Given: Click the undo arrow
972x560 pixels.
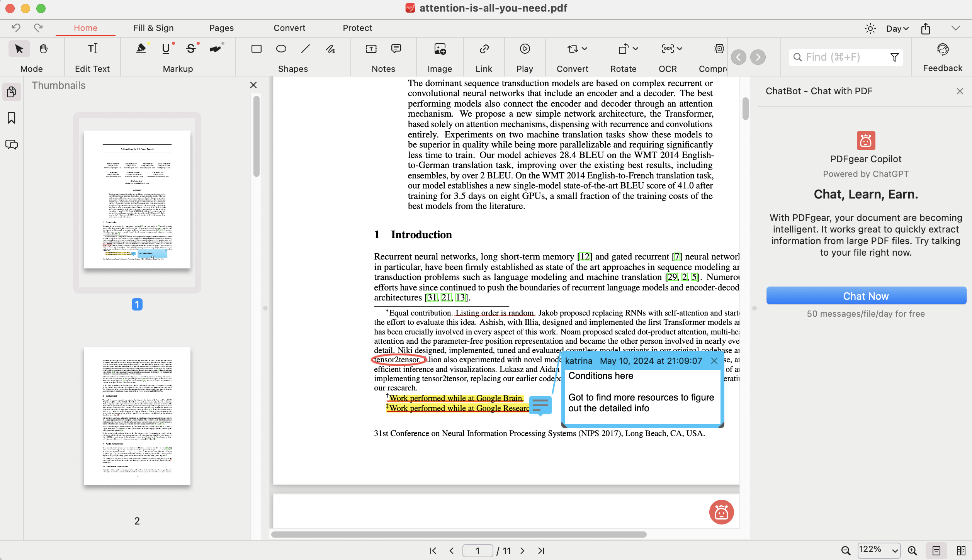Looking at the screenshot, I should 16,28.
